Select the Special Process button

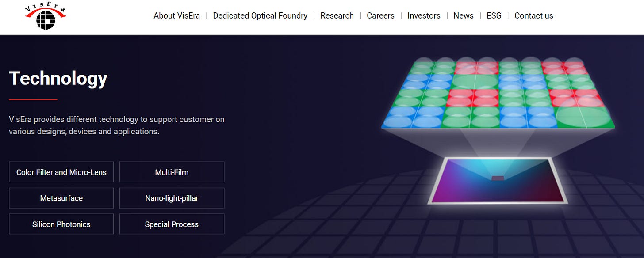click(172, 224)
